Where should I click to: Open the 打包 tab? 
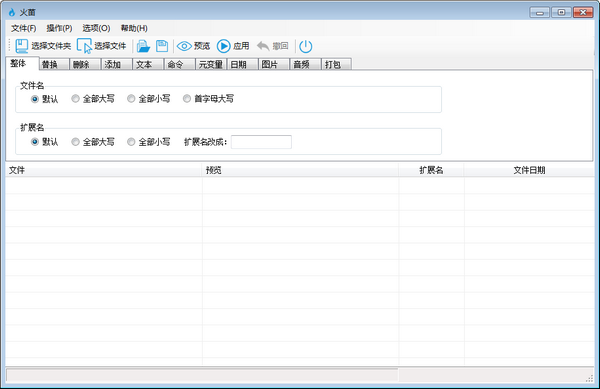tap(337, 64)
